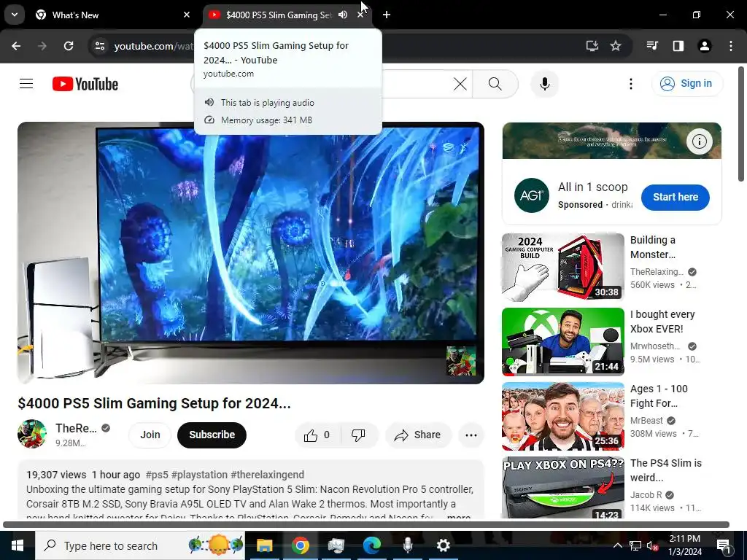Open Chrome's three-dot menu
The width and height of the screenshot is (747, 560).
tap(731, 46)
